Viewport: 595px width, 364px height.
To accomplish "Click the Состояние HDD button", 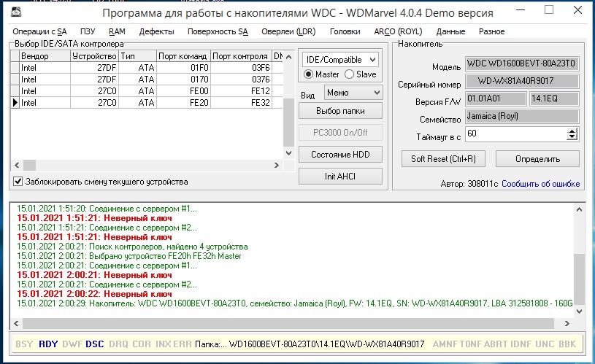I will [340, 155].
